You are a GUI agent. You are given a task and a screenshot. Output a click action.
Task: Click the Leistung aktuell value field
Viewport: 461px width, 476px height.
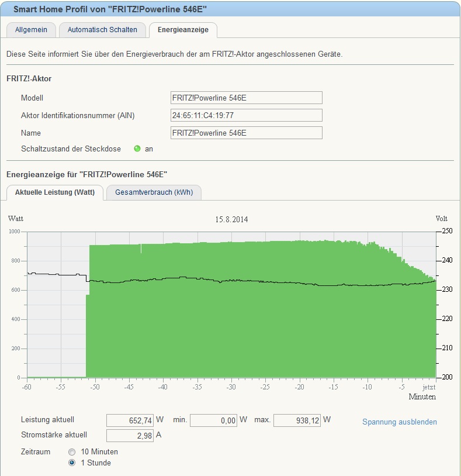pos(130,420)
